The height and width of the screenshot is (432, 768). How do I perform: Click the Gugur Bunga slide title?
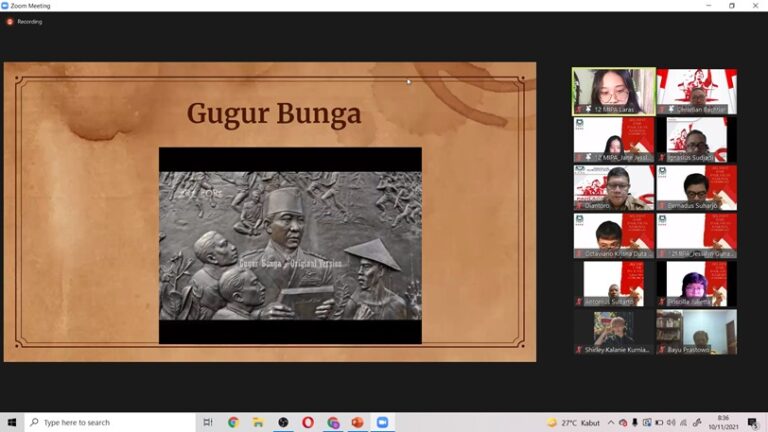tap(273, 114)
